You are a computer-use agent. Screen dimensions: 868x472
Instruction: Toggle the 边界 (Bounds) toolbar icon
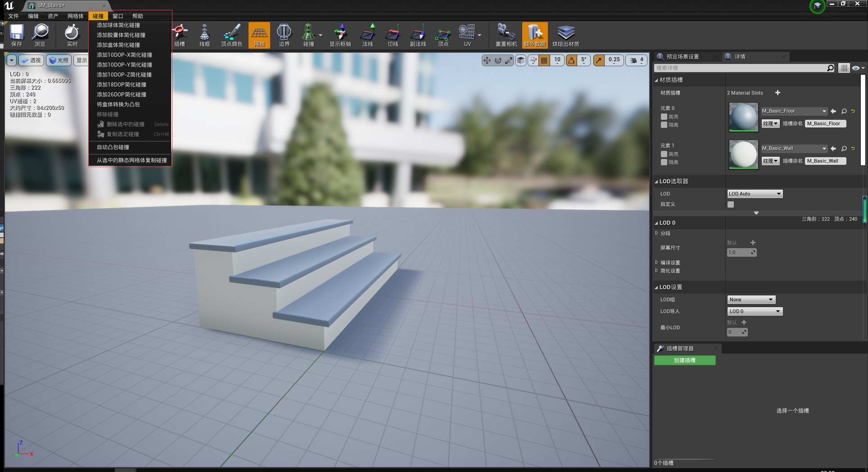coord(284,35)
